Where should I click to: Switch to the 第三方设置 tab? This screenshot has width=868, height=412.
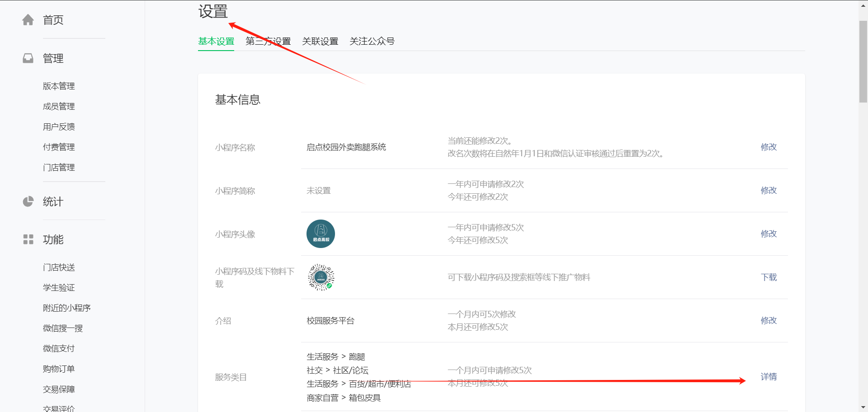coord(268,42)
